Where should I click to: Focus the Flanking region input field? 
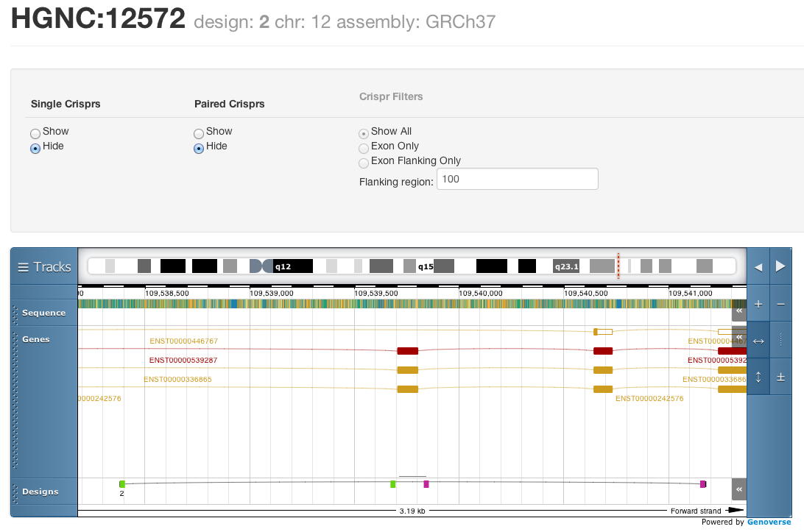(517, 179)
